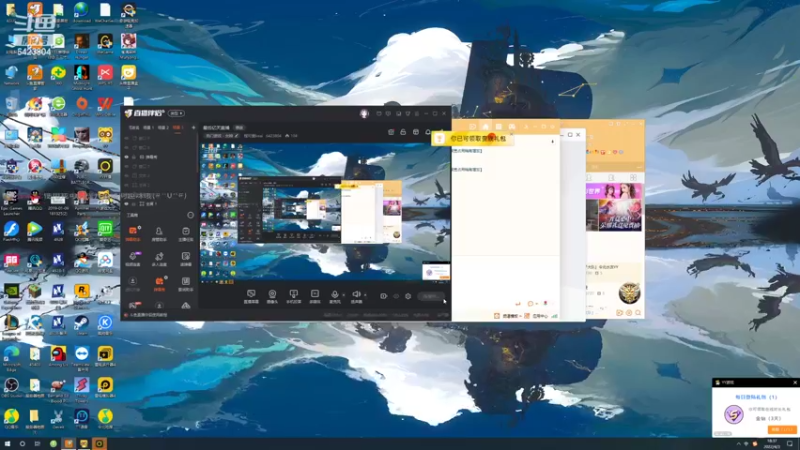Image resolution: width=800 pixels, height=450 pixels.
Task: Toggle visibility of the first source row
Action: [127, 138]
